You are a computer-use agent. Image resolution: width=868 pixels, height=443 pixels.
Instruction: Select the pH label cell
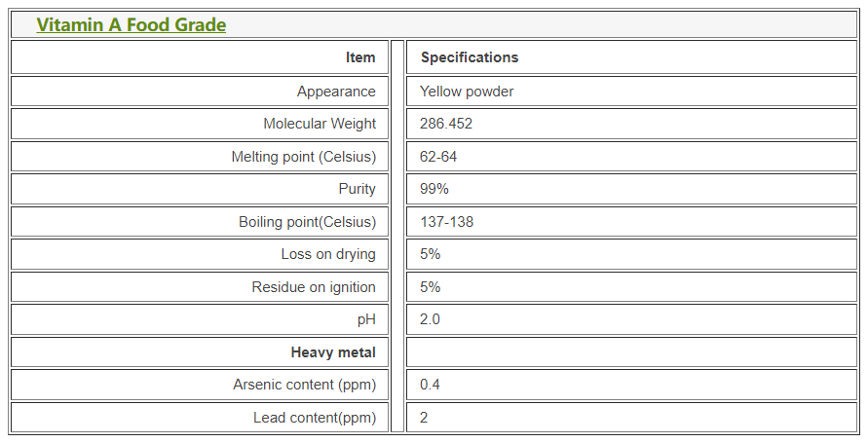click(x=366, y=319)
